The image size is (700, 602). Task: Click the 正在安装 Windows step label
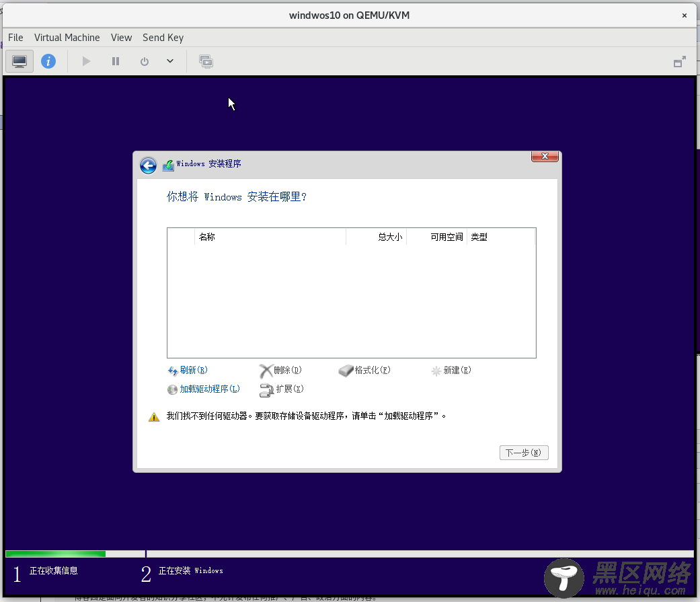(190, 571)
